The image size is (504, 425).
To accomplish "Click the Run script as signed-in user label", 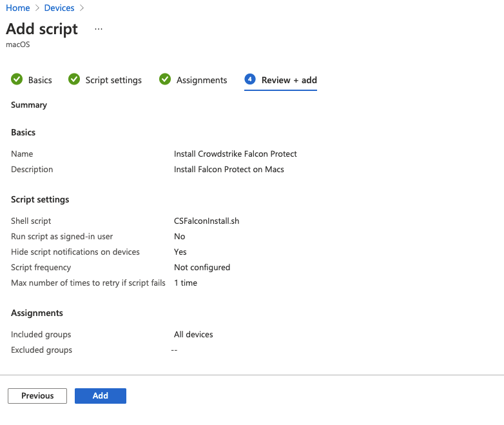I will tap(62, 237).
